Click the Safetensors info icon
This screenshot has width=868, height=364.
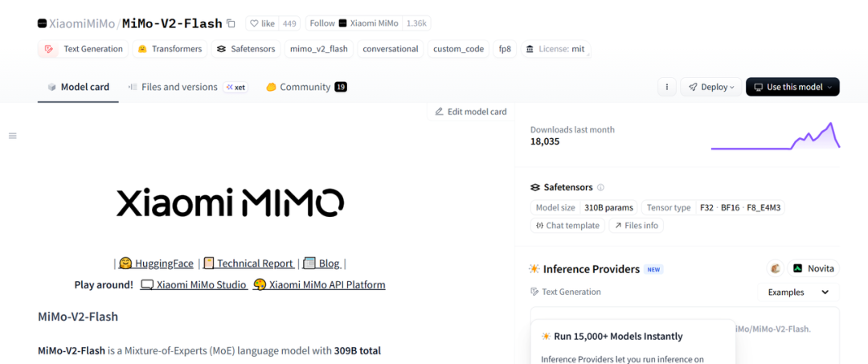[x=600, y=187]
